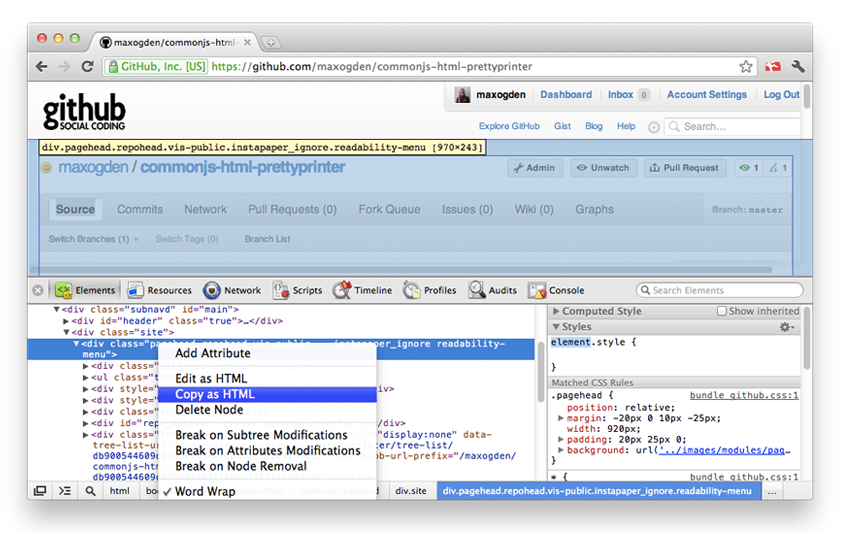The height and width of the screenshot is (533, 841).
Task: Collapse the div class="site" tree node
Action: coord(68,332)
